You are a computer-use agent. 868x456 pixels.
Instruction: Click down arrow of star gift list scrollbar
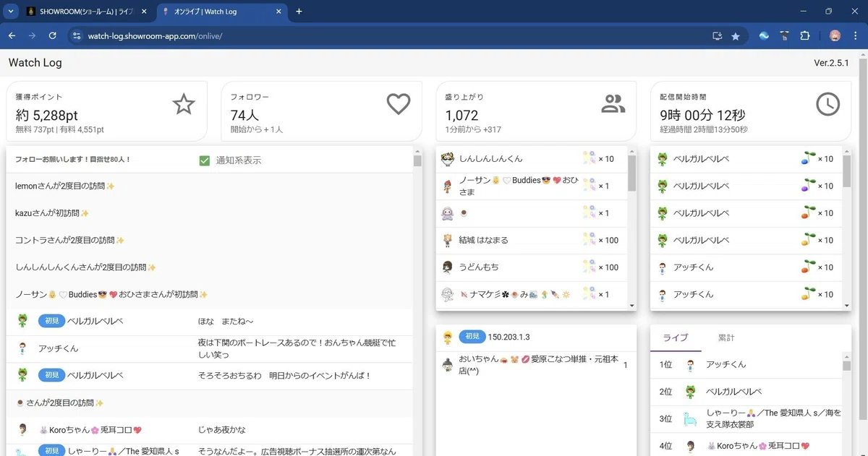tap(632, 306)
